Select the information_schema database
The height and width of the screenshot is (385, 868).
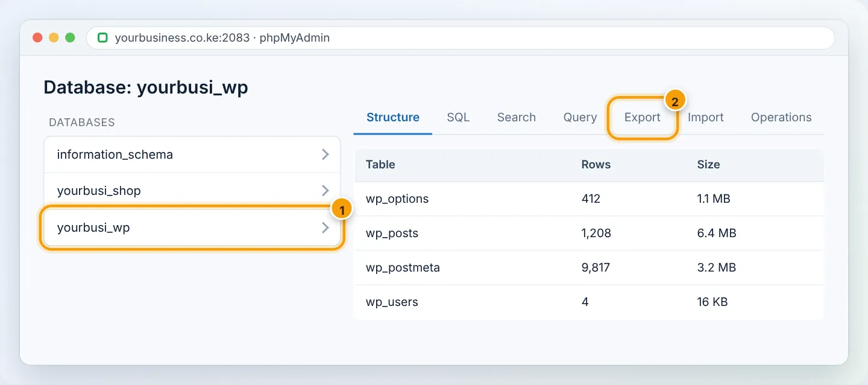[x=192, y=154]
